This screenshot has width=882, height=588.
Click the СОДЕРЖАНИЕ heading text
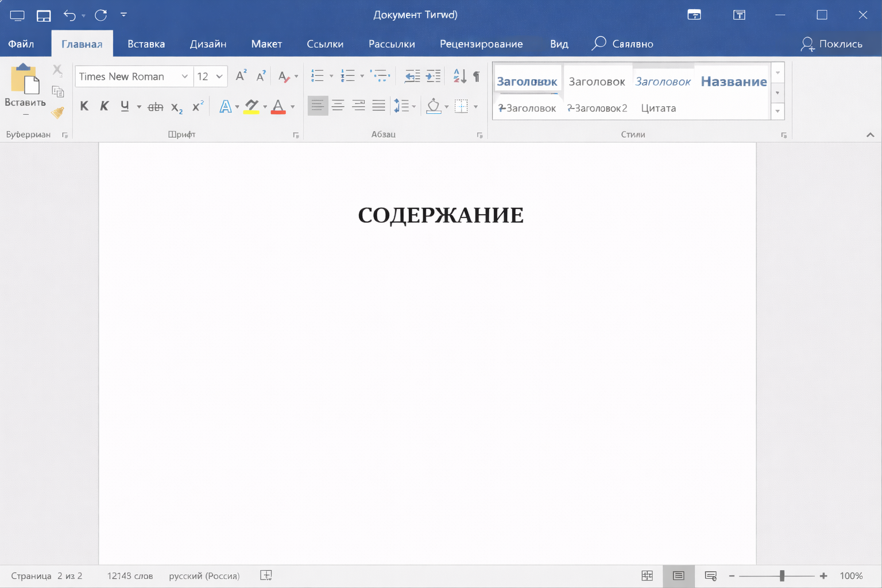click(440, 215)
